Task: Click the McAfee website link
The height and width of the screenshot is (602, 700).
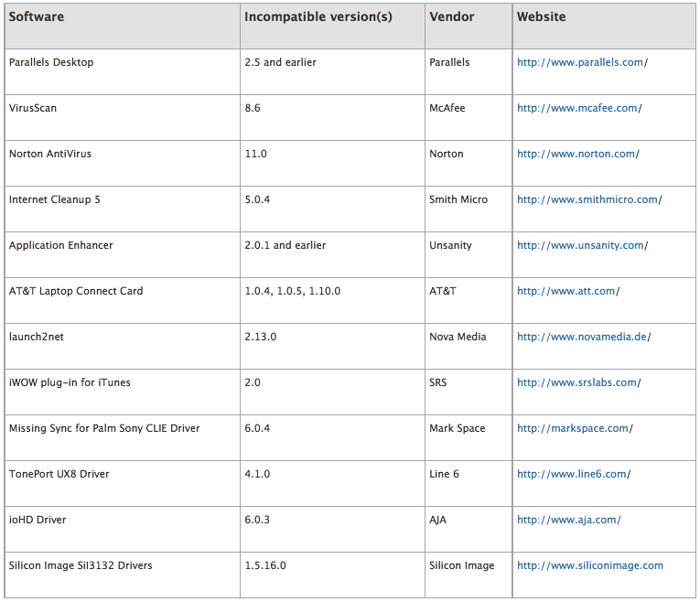Action: [x=578, y=108]
